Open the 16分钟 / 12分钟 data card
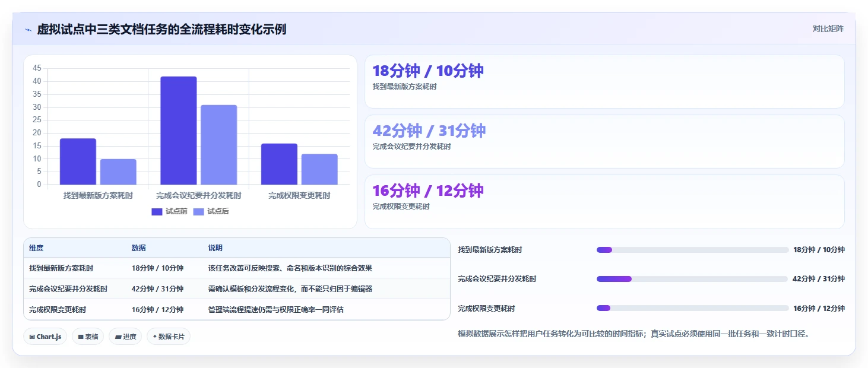Viewport: 868px width, 368px height. click(604, 202)
